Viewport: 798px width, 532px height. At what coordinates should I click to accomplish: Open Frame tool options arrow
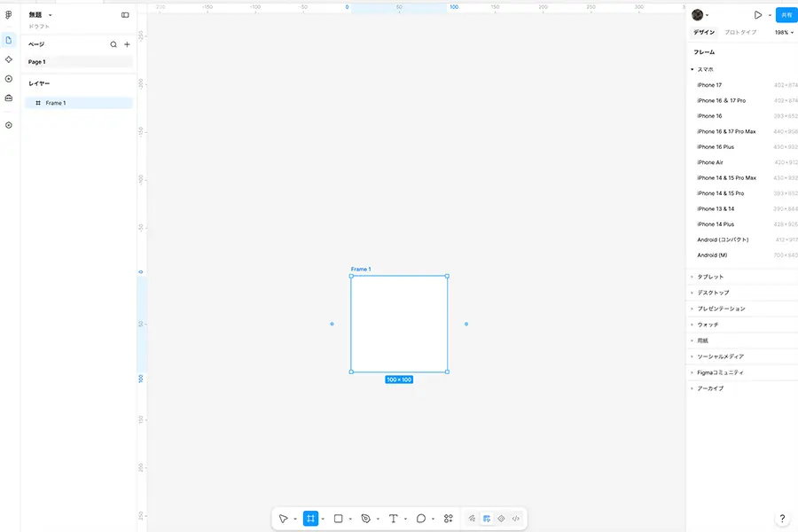pos(323,519)
